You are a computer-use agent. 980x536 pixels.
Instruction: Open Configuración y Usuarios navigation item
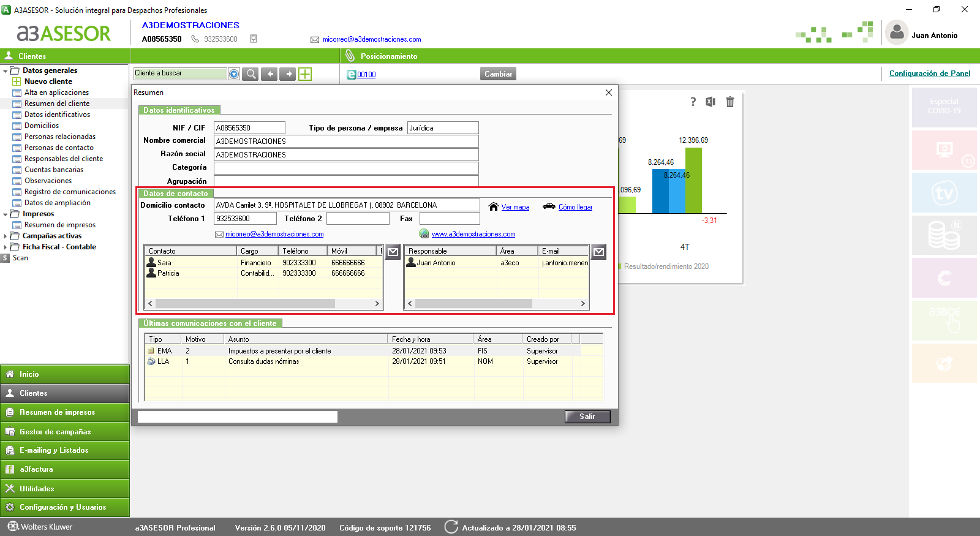click(x=65, y=507)
